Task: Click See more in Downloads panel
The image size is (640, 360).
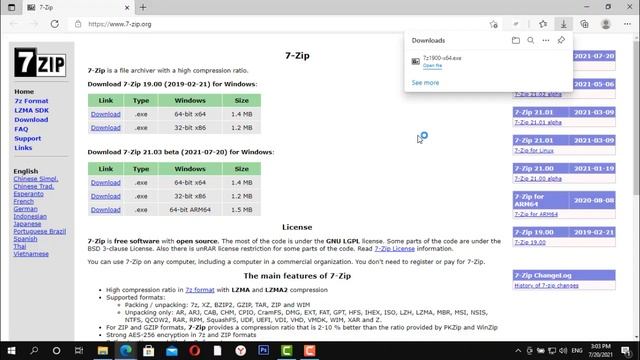Action: click(425, 82)
